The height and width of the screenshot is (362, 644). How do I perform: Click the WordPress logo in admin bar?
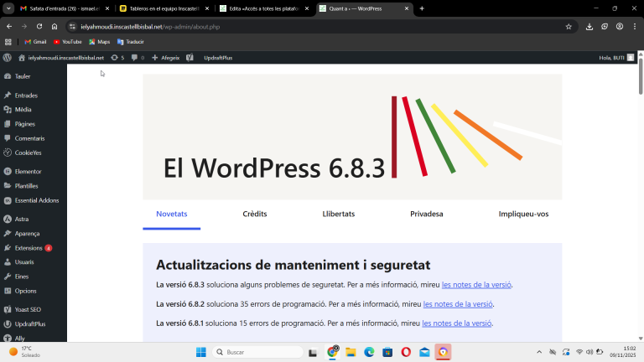coord(7,58)
